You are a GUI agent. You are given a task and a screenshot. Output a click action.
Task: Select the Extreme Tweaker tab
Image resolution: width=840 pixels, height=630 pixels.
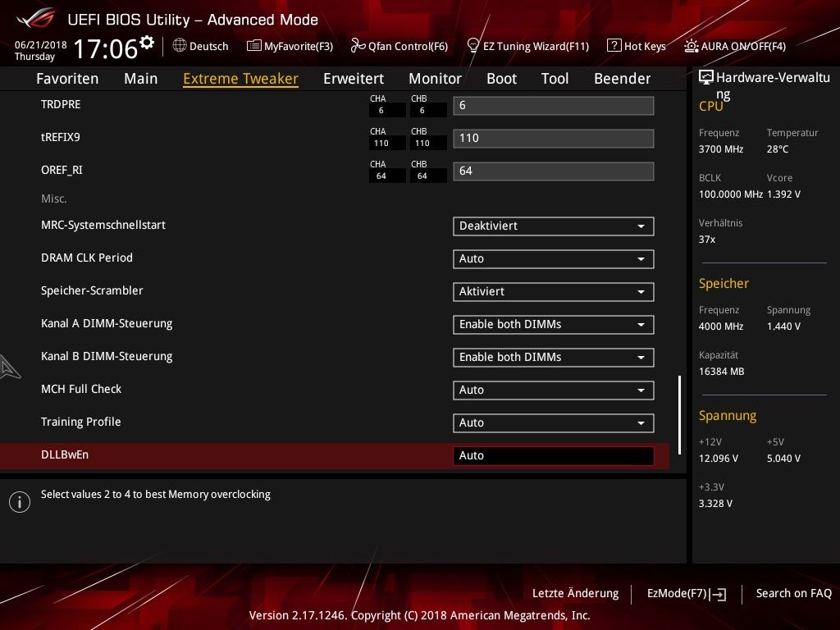(x=240, y=79)
